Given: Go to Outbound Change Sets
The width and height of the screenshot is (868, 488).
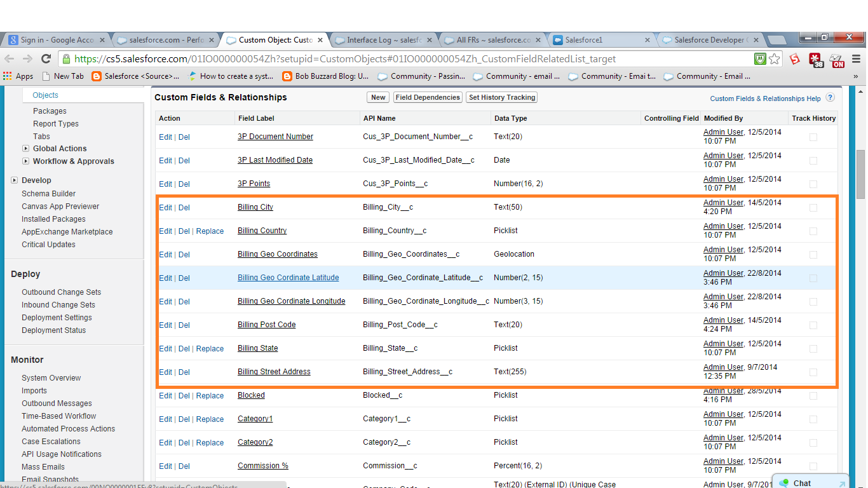Looking at the screenshot, I should [x=62, y=292].
